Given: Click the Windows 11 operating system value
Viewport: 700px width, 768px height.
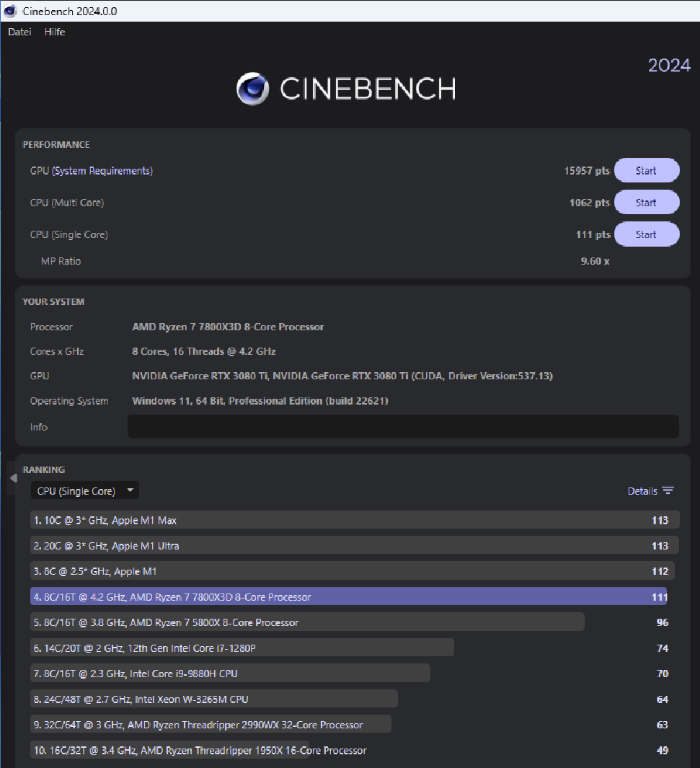Looking at the screenshot, I should click(x=260, y=401).
